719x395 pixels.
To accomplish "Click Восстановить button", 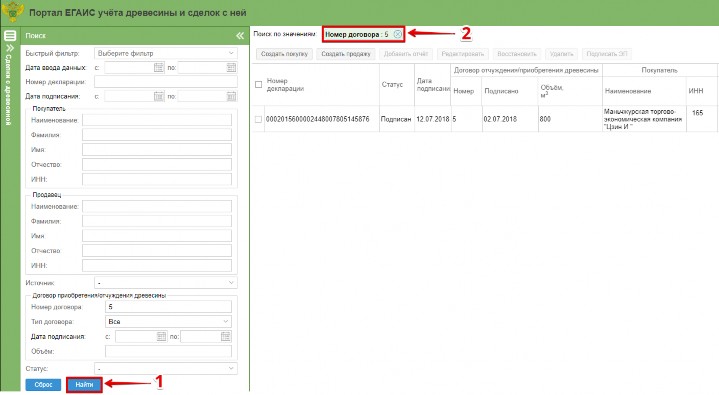I will tap(517, 54).
